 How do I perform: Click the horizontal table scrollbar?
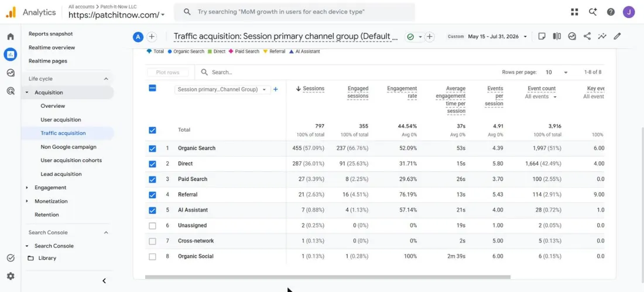pyautogui.click(x=328, y=277)
